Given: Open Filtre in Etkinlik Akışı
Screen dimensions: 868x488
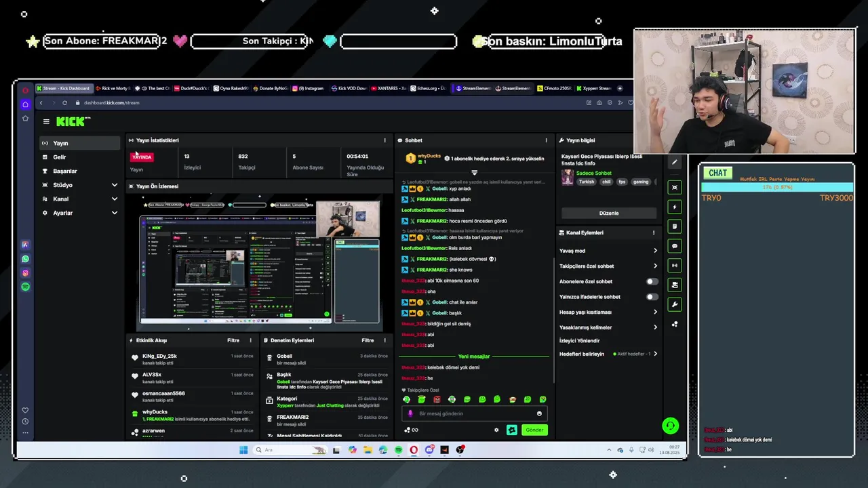Looking at the screenshot, I should [233, 340].
